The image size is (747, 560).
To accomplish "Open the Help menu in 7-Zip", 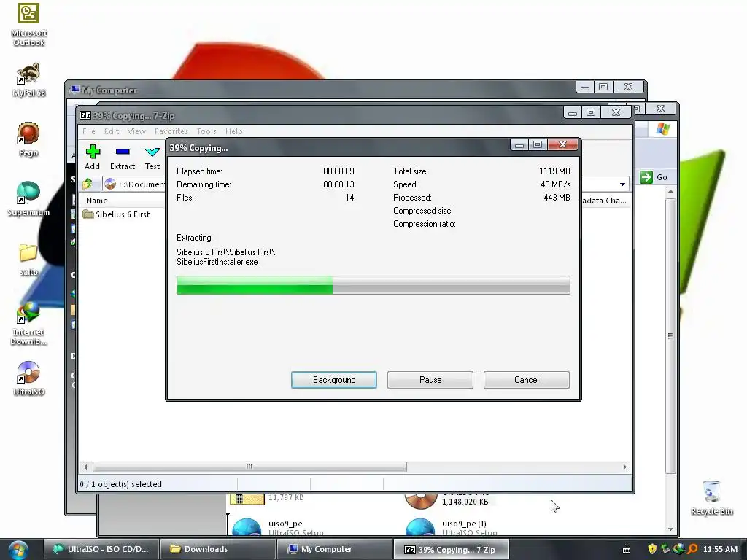I will [234, 131].
